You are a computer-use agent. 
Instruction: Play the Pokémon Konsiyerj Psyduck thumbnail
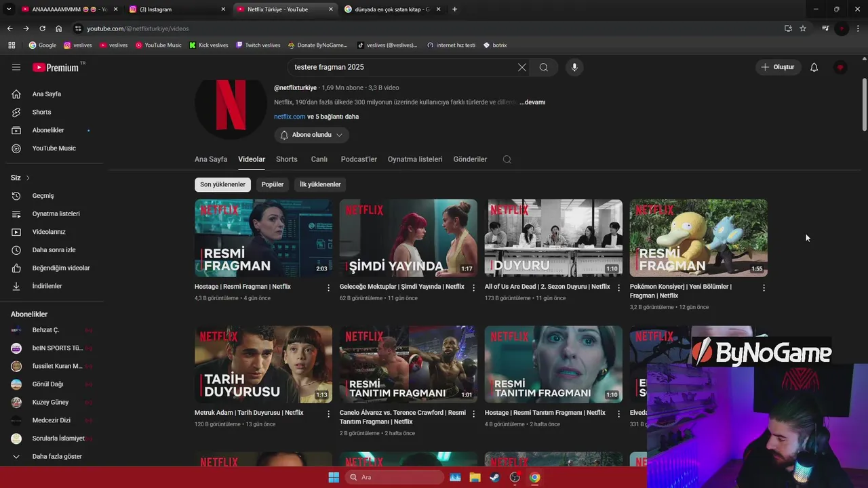point(698,238)
